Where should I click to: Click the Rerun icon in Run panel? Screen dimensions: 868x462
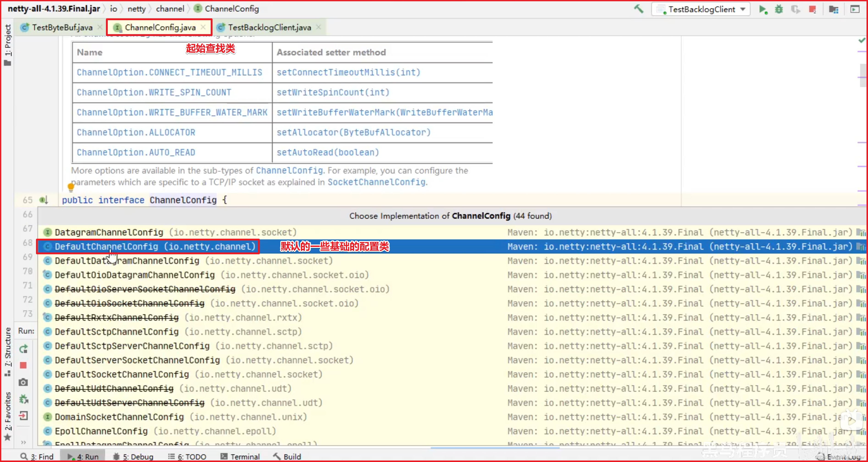(x=23, y=349)
